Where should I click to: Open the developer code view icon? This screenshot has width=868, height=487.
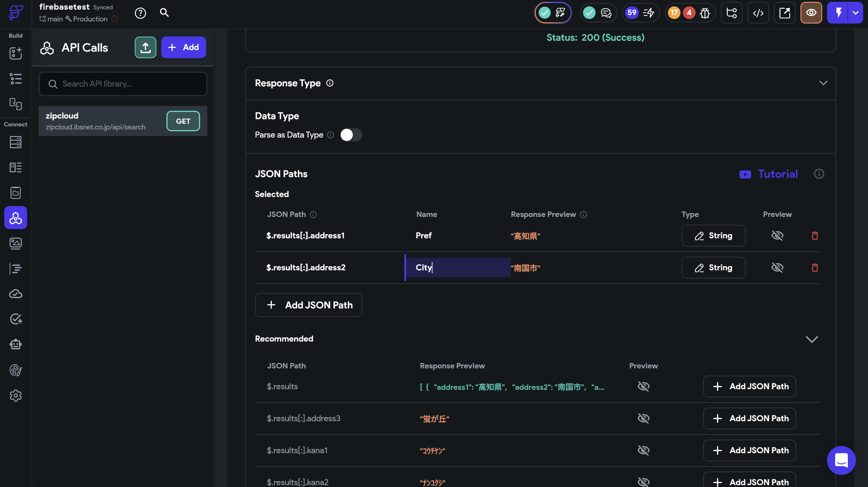point(758,13)
